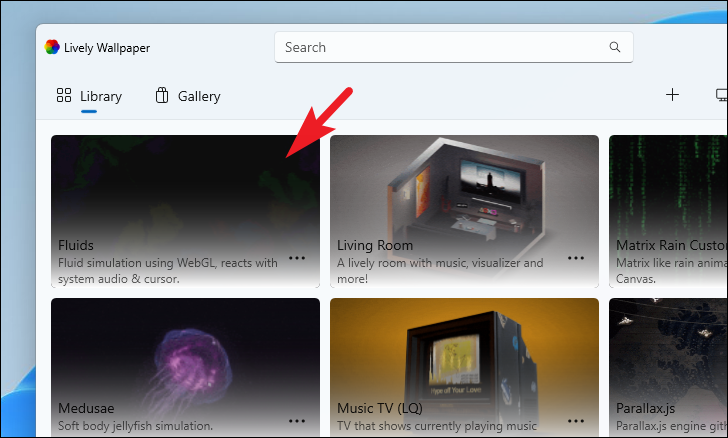Click the plus icon to add a wallpaper
The height and width of the screenshot is (438, 728).
[x=672, y=95]
